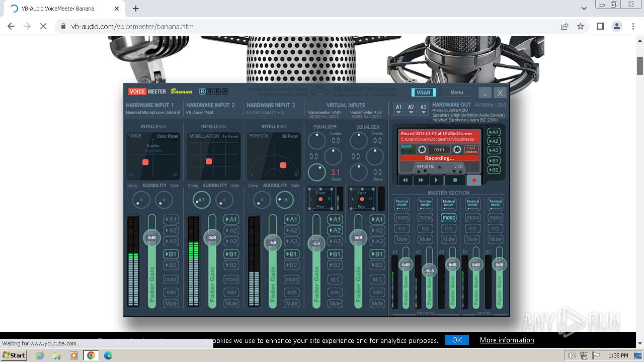Click the Gate knob of Hardware Input 1
644x362 pixels.
click(164, 200)
